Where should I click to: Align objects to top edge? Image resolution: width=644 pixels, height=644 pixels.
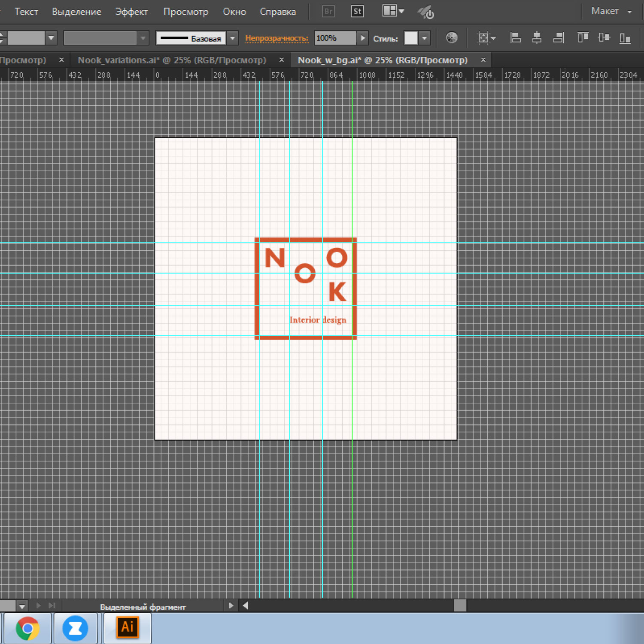point(583,38)
